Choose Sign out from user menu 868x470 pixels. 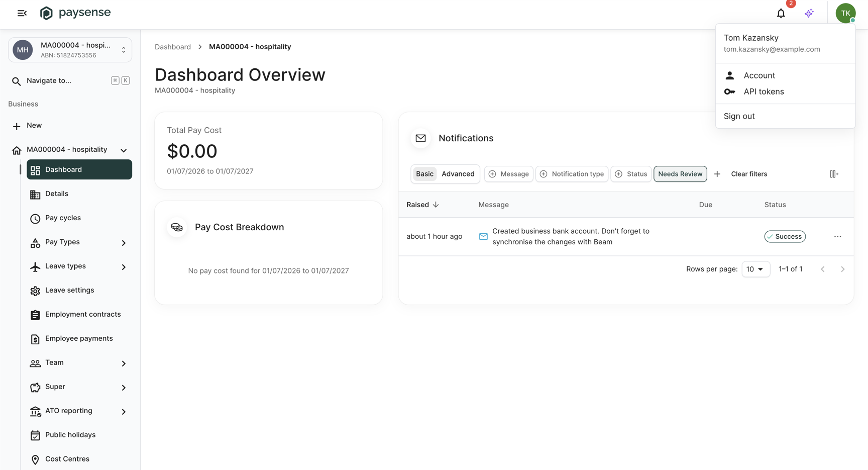point(785,116)
